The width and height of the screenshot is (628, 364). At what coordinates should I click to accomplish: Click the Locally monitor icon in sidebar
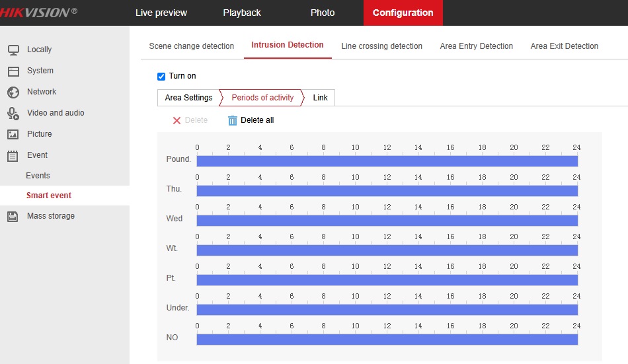click(13, 50)
